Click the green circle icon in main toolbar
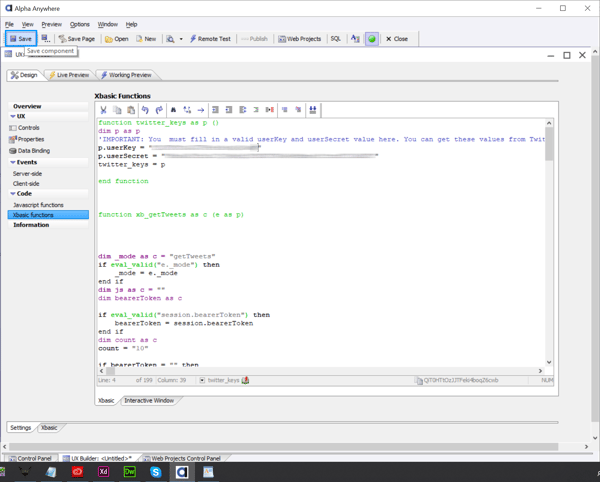The width and height of the screenshot is (600, 482). (371, 39)
